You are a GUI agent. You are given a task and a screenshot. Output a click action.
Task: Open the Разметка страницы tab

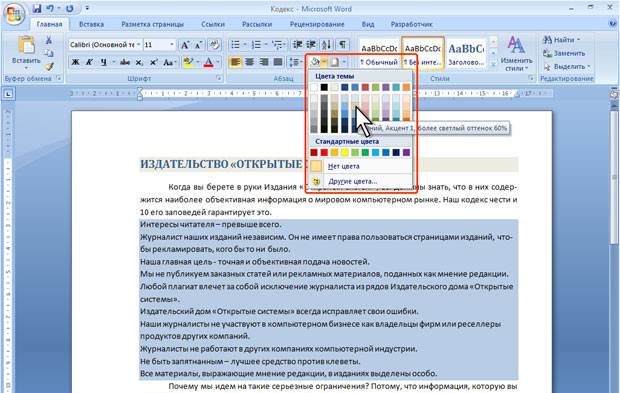pos(152,24)
